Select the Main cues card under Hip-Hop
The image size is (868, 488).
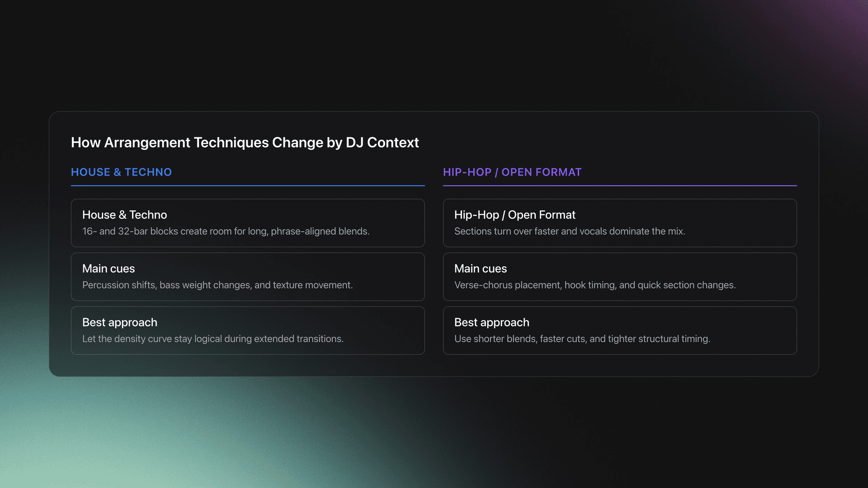point(620,277)
